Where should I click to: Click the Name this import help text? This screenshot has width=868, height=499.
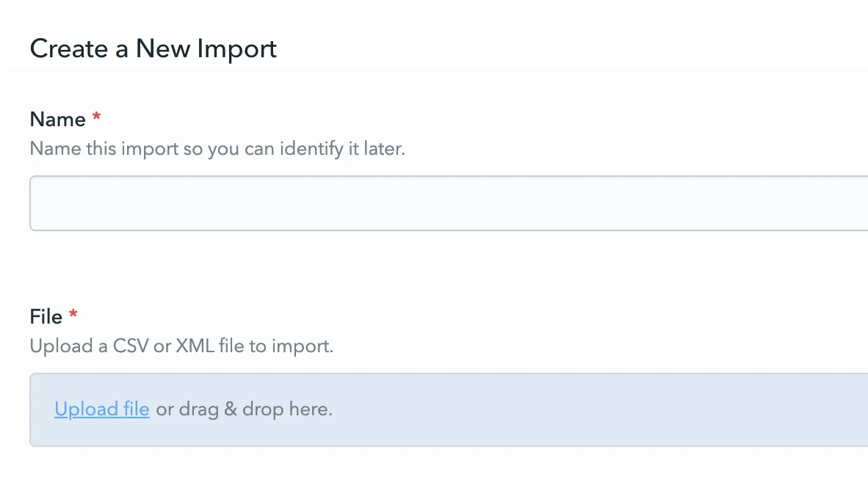[x=217, y=149]
